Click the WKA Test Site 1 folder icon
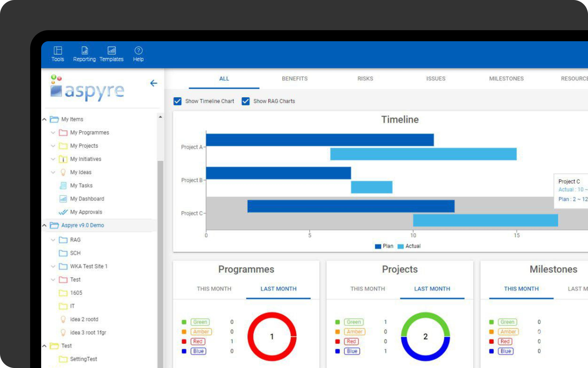The image size is (588, 368). click(63, 266)
